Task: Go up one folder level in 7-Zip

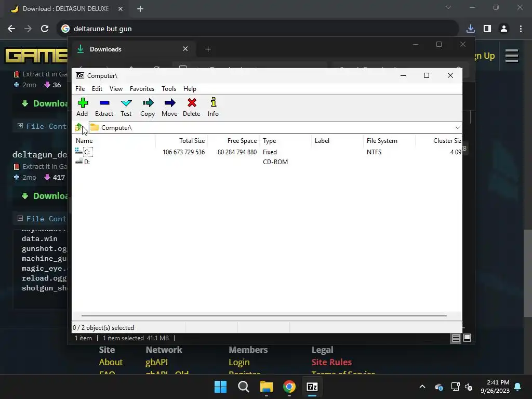Action: click(78, 128)
